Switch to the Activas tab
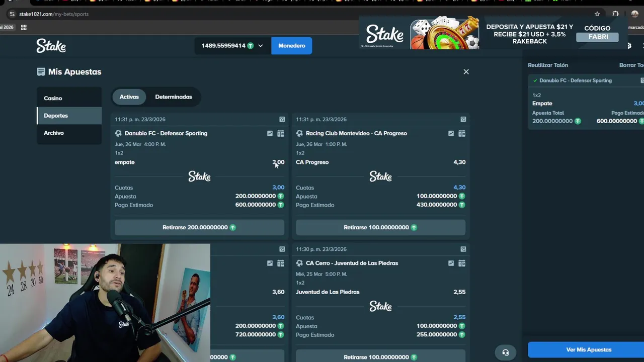The image size is (644, 362). (x=129, y=97)
